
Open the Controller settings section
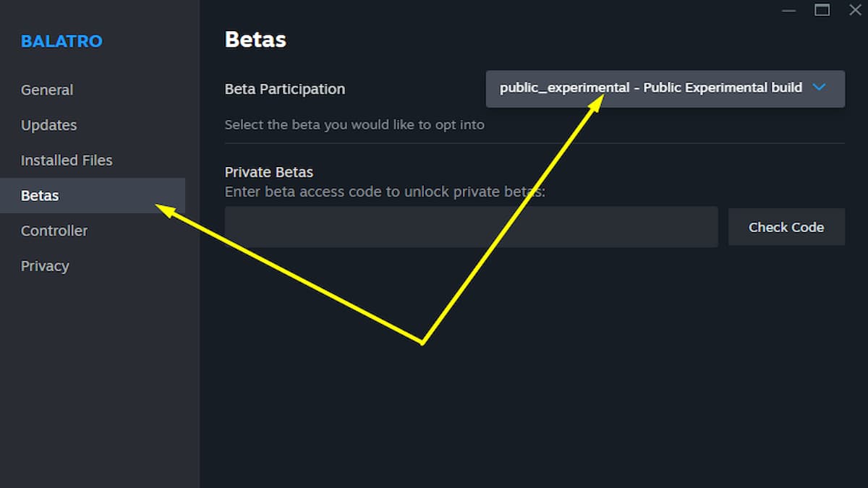54,231
